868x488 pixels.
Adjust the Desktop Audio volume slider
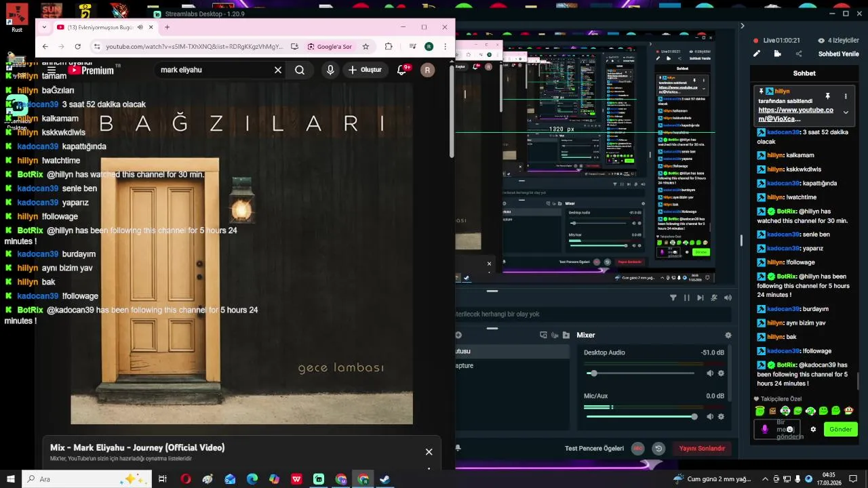641,373
